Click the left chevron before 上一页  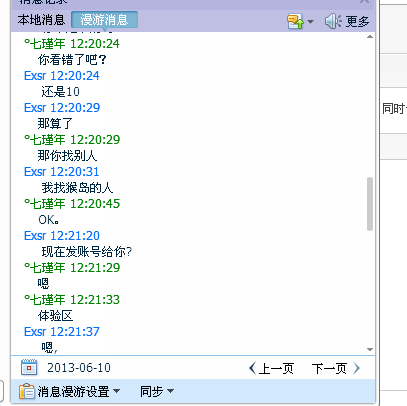[x=252, y=368]
